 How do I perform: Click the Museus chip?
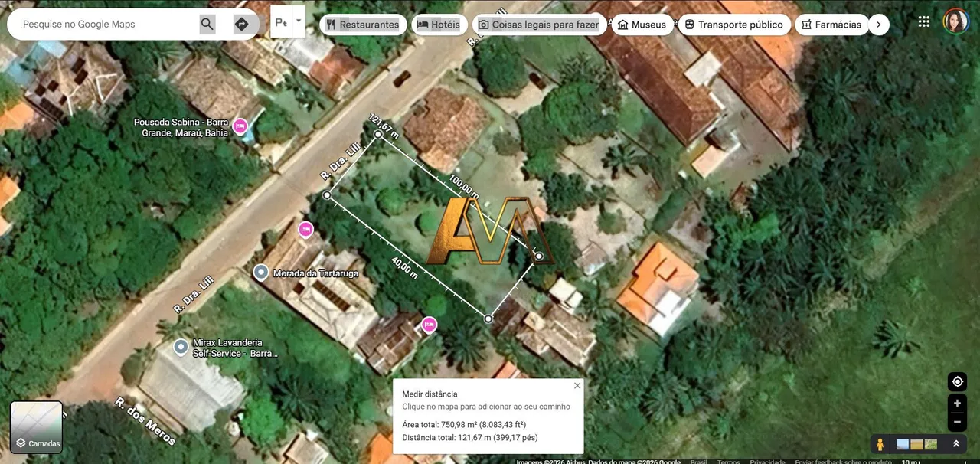pos(642,25)
